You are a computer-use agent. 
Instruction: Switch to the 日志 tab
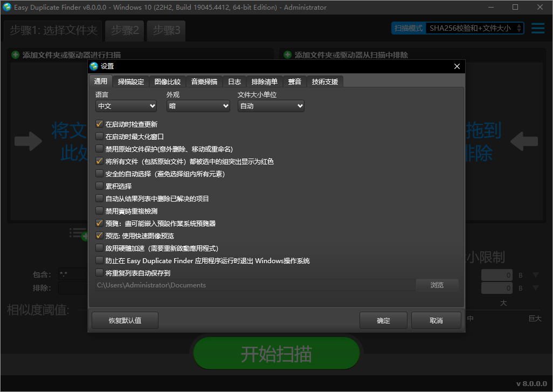pyautogui.click(x=234, y=81)
